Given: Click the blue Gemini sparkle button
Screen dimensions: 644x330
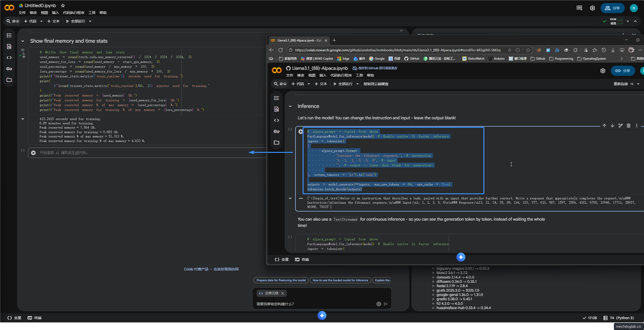Looking at the screenshot, I should coord(322,315).
